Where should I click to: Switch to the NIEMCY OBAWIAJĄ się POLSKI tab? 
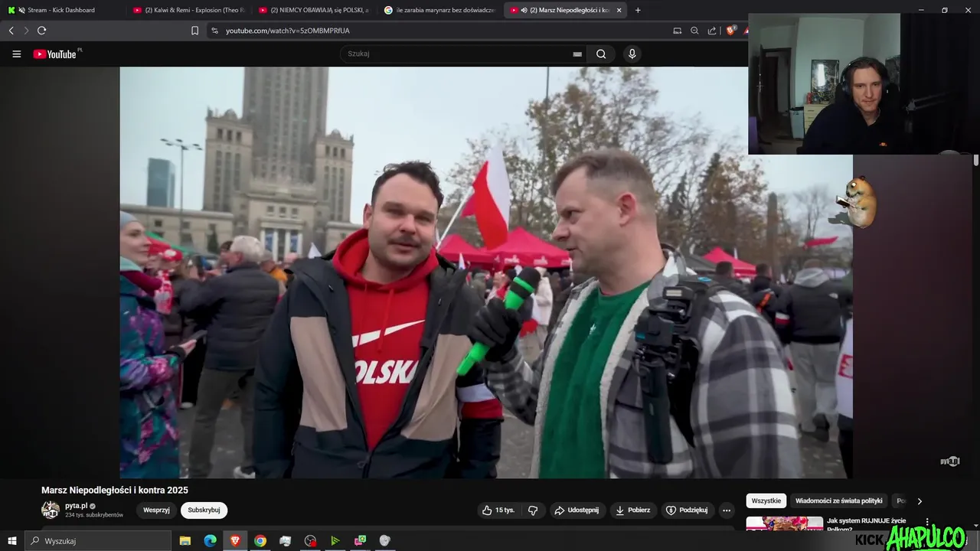coord(314,10)
